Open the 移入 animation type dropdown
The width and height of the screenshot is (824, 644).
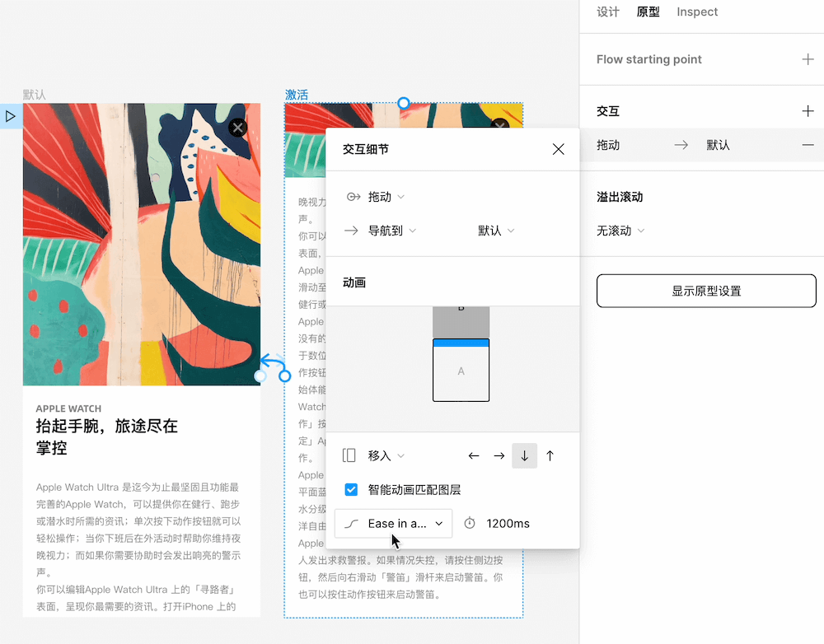click(381, 455)
